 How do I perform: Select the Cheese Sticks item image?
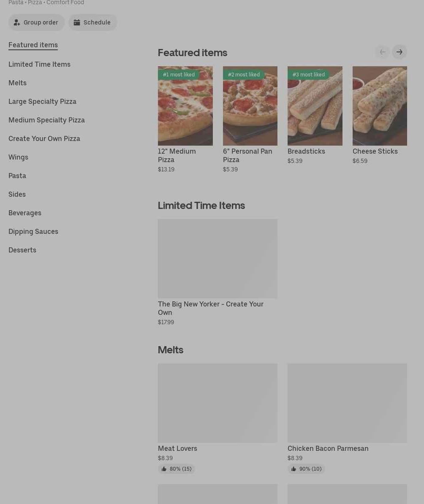click(380, 106)
